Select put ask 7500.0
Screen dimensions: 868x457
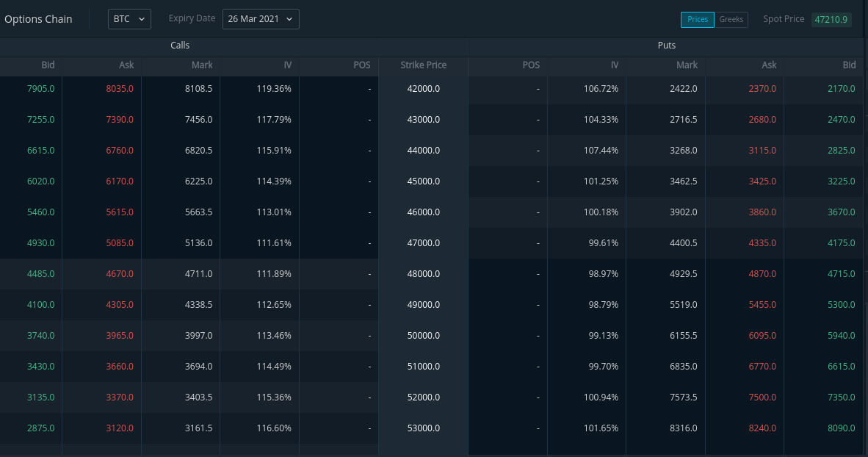[762, 397]
